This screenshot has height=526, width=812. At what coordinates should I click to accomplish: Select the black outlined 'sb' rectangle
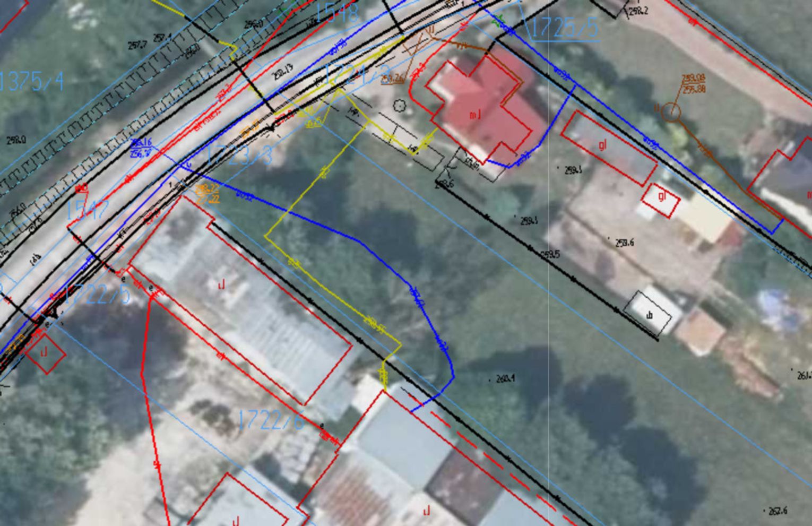(x=648, y=313)
